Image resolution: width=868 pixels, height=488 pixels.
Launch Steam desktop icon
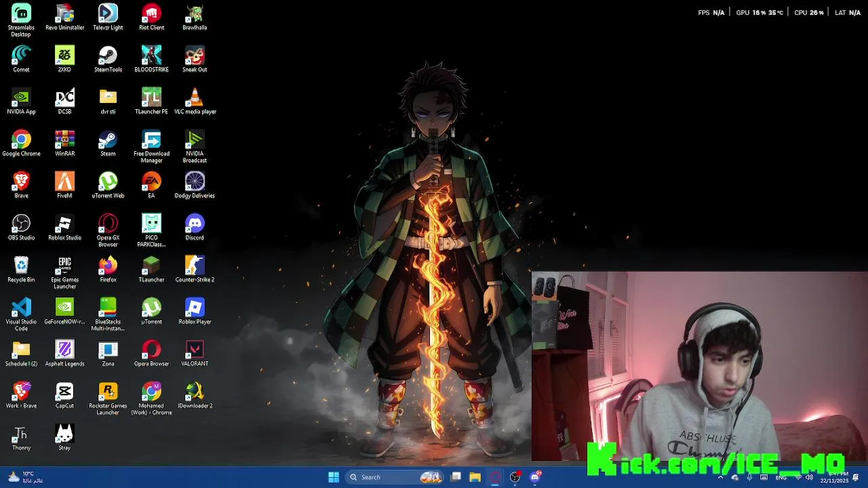[x=108, y=144]
